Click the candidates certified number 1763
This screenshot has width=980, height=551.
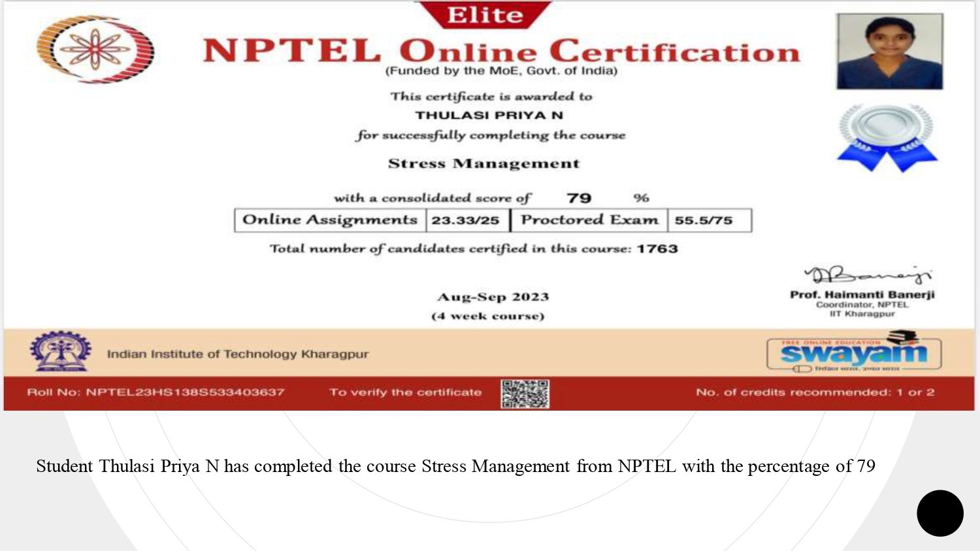click(657, 249)
